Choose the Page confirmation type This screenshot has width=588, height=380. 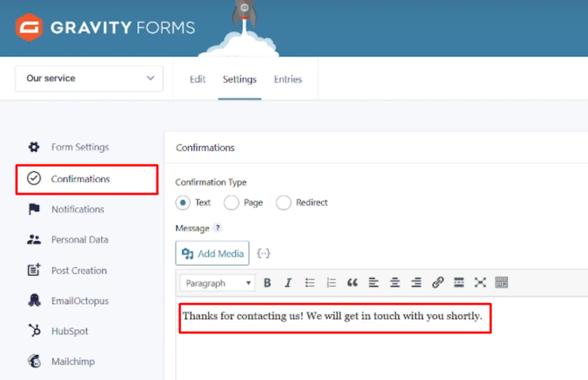point(231,203)
